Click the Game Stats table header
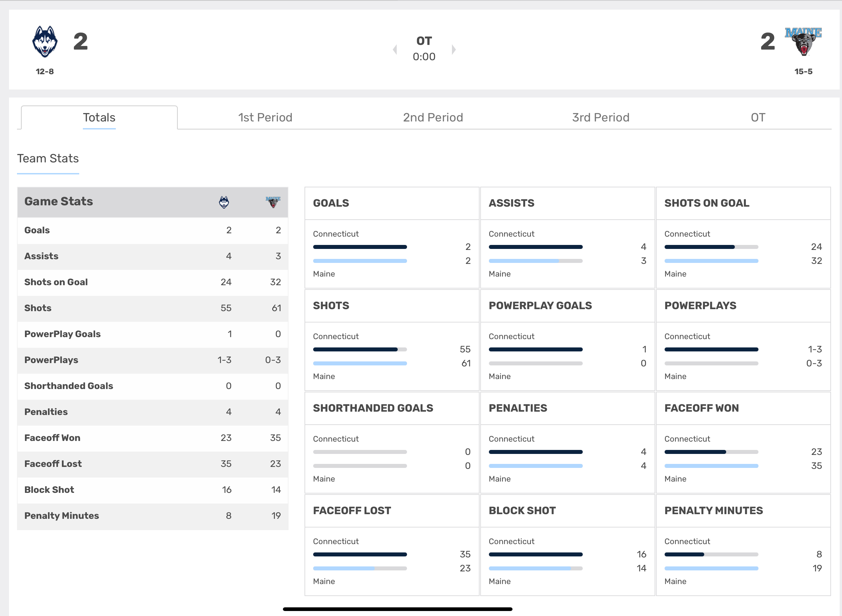The image size is (842, 616). click(152, 202)
